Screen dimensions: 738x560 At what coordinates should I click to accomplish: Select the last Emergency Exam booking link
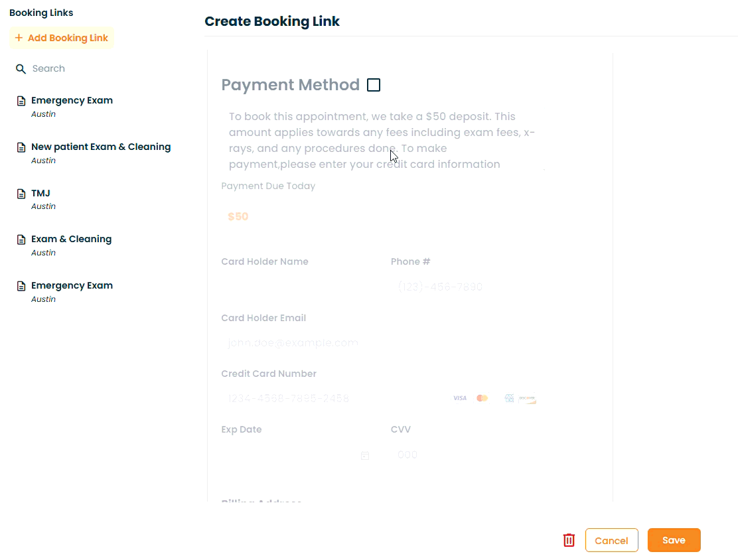[72, 286]
